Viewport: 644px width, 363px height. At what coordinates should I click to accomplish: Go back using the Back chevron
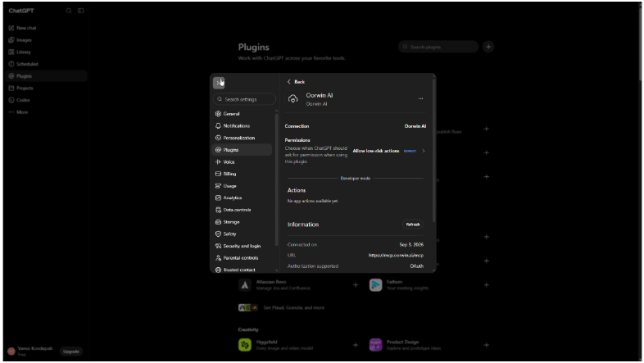coord(296,82)
